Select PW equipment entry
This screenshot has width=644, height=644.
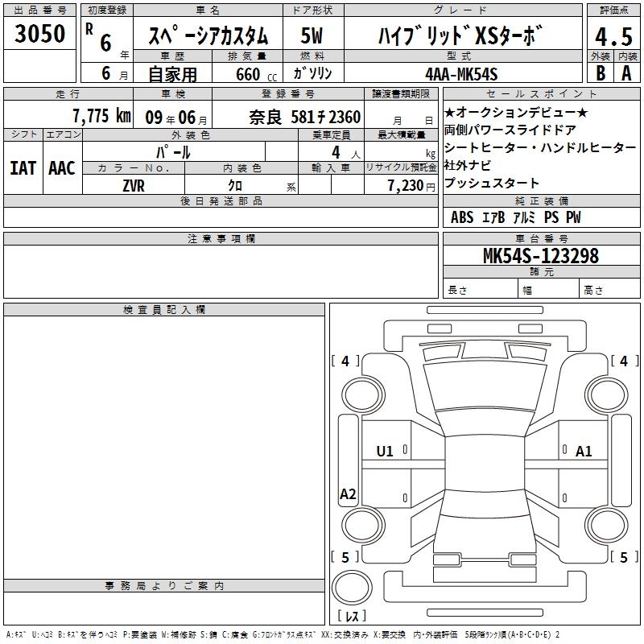pos(573,217)
